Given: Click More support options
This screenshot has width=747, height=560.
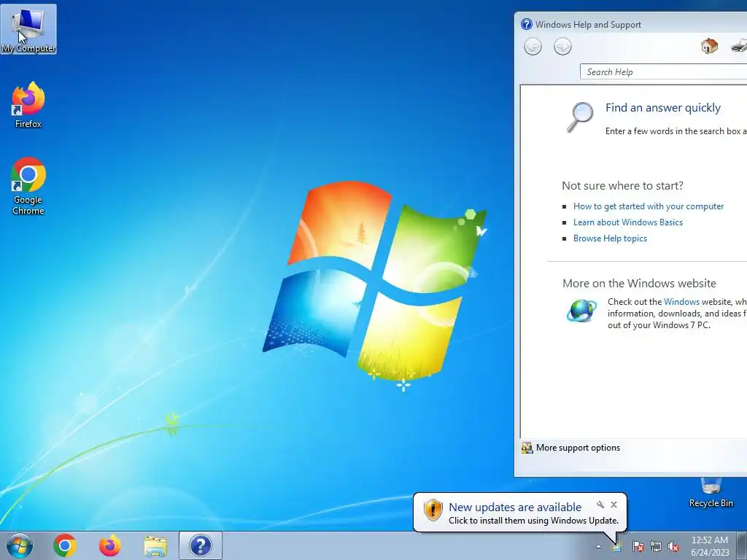Looking at the screenshot, I should pos(578,448).
